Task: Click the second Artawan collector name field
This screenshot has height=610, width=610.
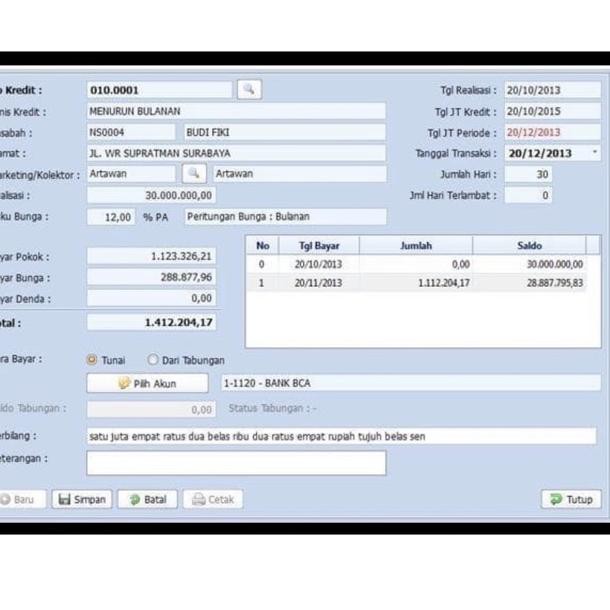Action: click(300, 174)
